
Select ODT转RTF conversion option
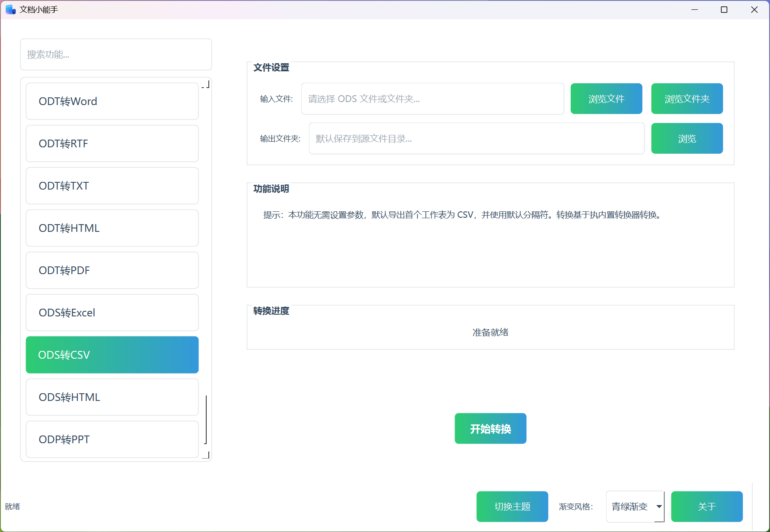[x=112, y=143]
